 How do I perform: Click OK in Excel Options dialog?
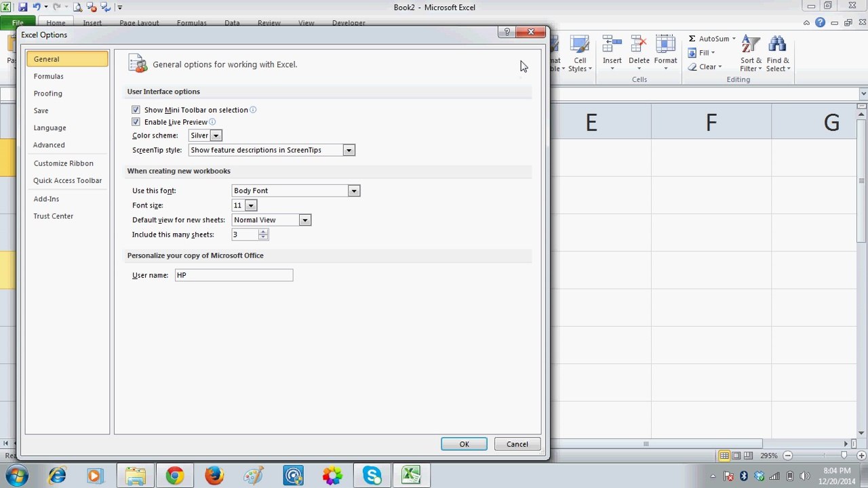[464, 444]
